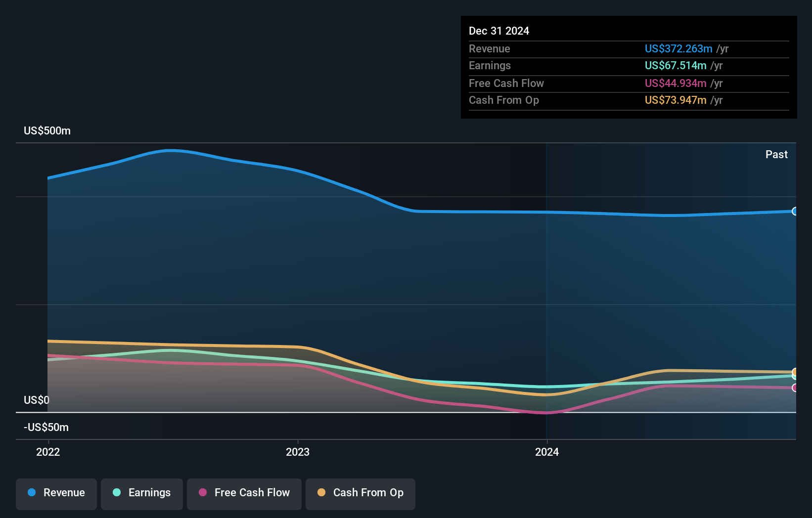Click the US$73.947m cash from op value
The image size is (812, 518).
tap(676, 100)
